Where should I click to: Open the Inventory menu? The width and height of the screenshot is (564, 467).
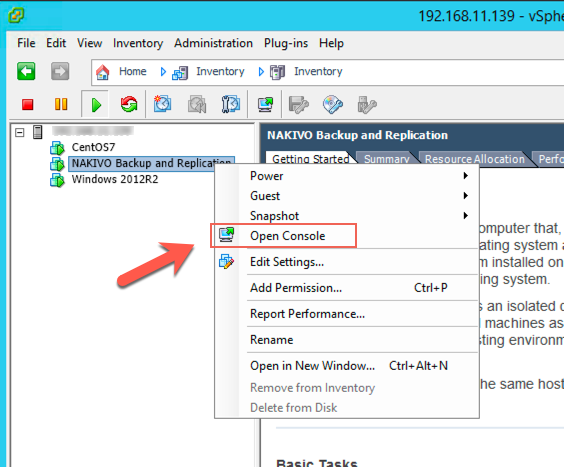coord(138,43)
